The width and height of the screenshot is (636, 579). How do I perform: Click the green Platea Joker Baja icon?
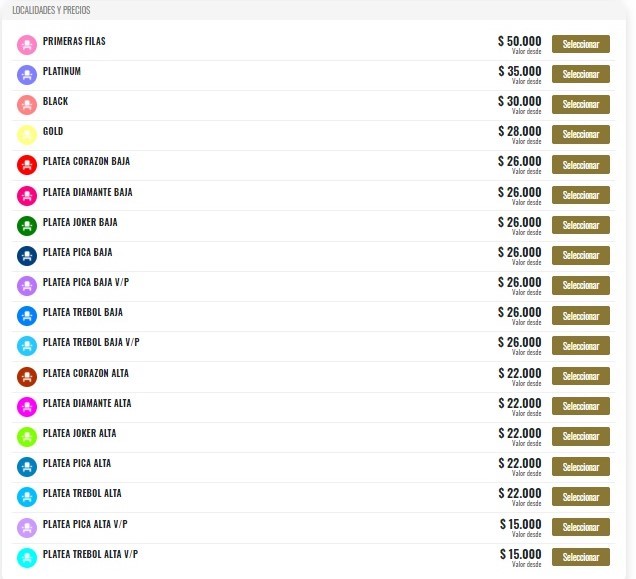[27, 226]
